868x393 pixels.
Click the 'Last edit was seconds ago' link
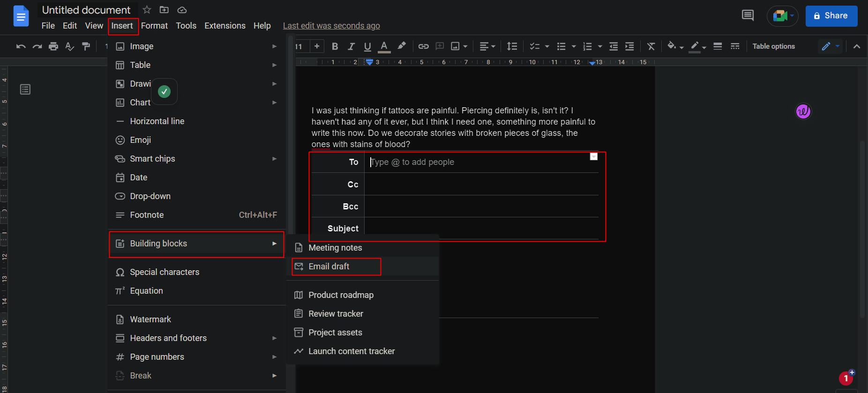coord(331,26)
